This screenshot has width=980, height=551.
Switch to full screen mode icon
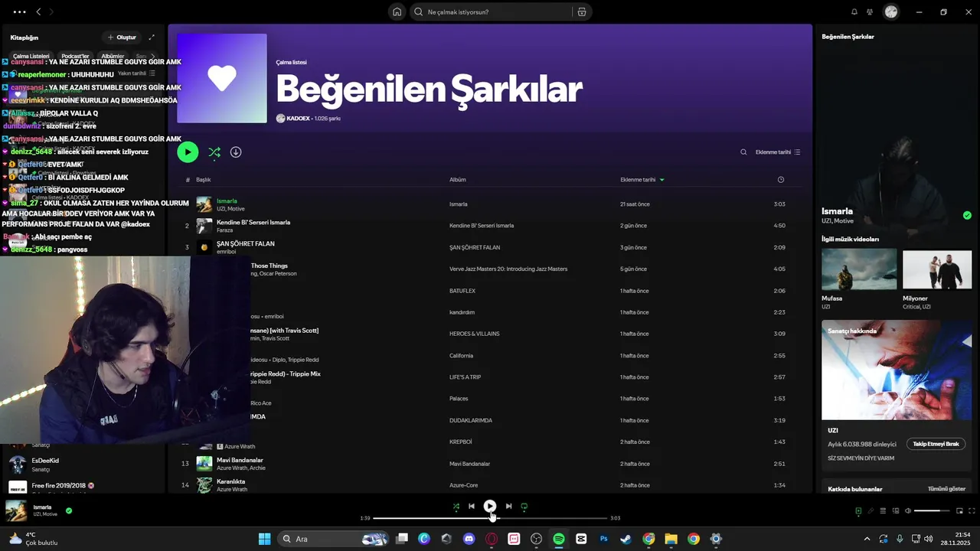pos(972,511)
